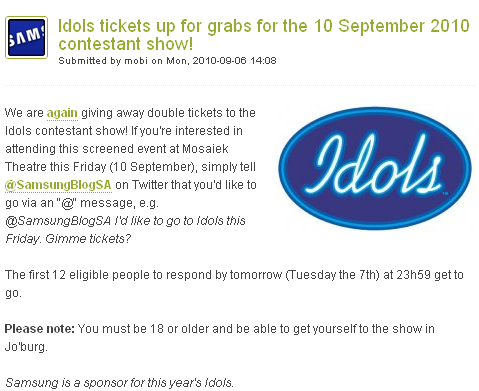Click the italic 'Gimme tickets?' text

click(x=88, y=239)
